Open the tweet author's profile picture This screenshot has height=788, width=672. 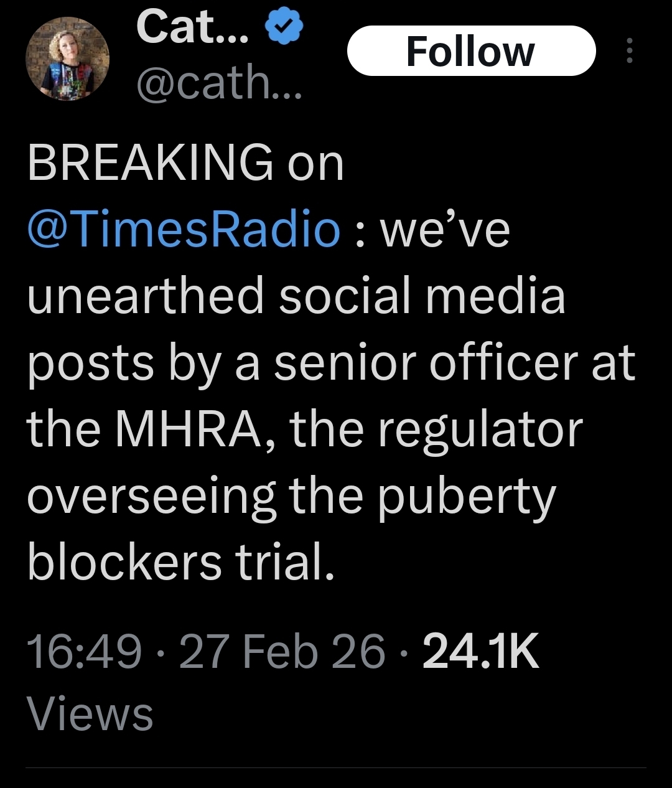[x=67, y=59]
